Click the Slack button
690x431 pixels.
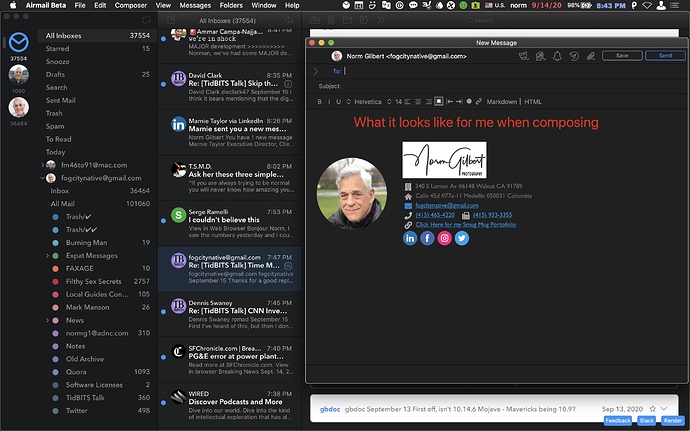coord(646,421)
